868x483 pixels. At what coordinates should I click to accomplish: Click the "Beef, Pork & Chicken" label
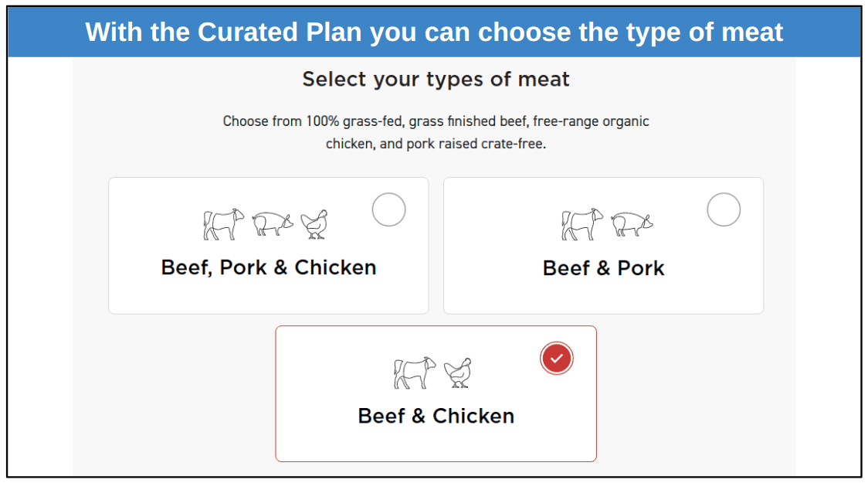(269, 267)
